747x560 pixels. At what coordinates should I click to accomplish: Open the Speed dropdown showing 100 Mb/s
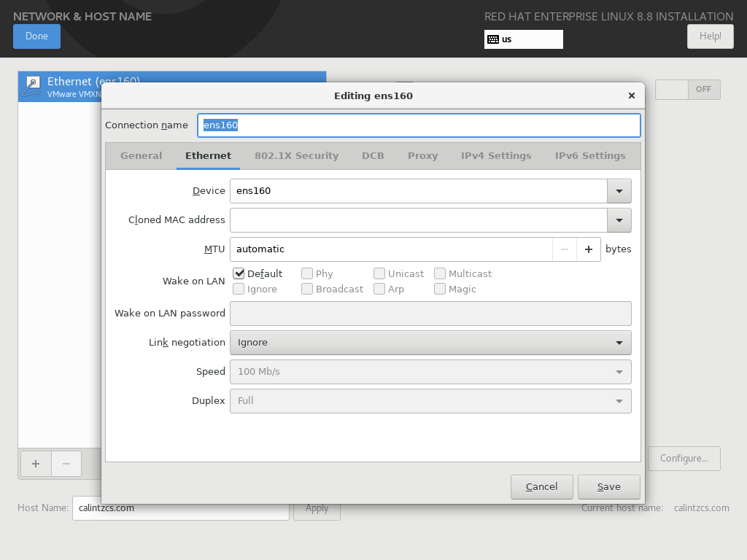(x=430, y=372)
